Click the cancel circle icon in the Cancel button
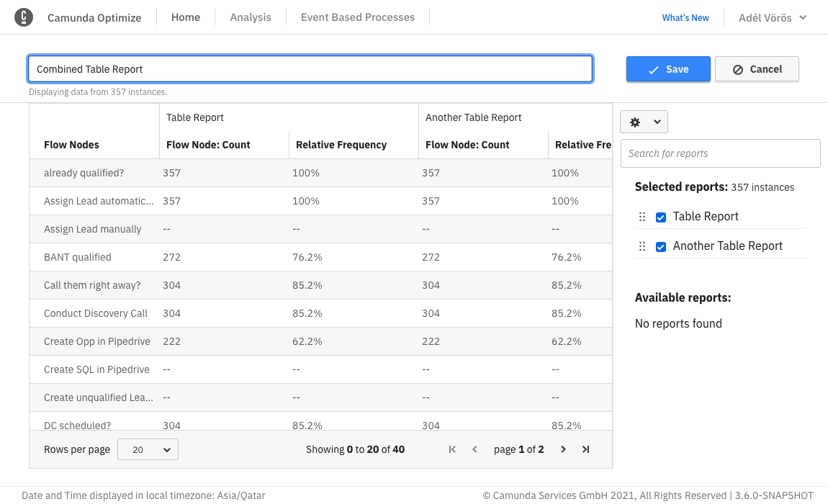Image resolution: width=828 pixels, height=504 pixels. [x=737, y=68]
